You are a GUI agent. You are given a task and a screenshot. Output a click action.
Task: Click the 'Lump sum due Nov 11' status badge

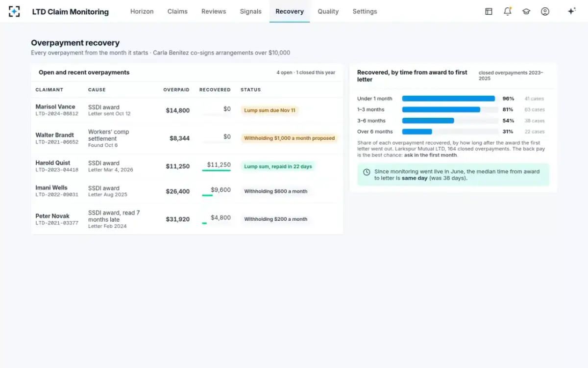[269, 110]
